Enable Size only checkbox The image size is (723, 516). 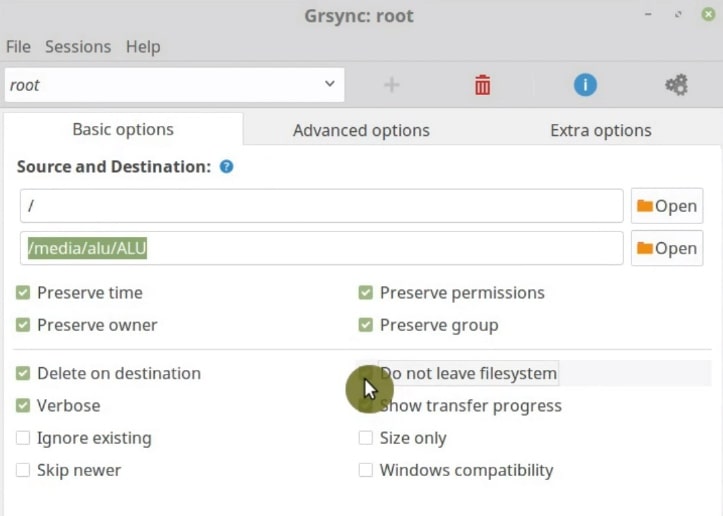pos(365,438)
